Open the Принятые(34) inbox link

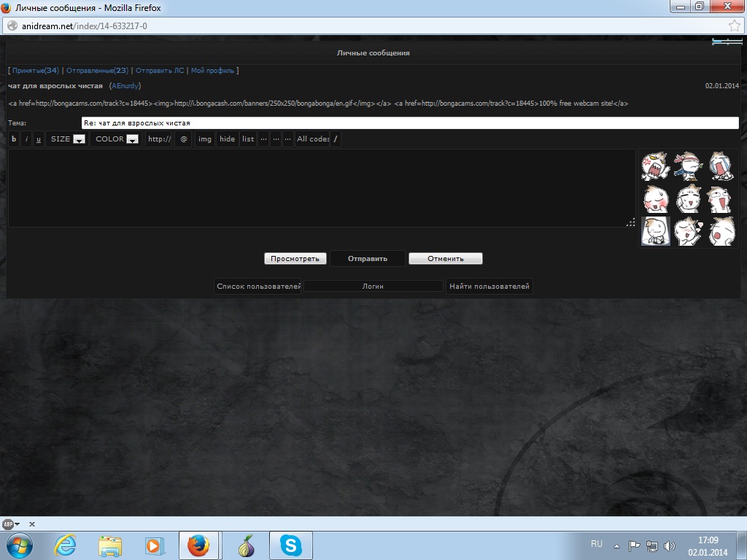tap(36, 71)
